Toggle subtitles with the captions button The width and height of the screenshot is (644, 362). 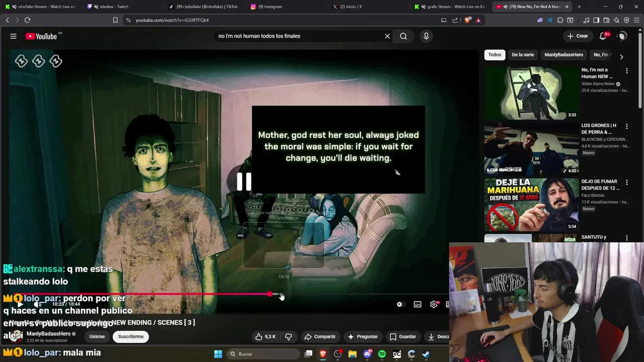[418, 304]
